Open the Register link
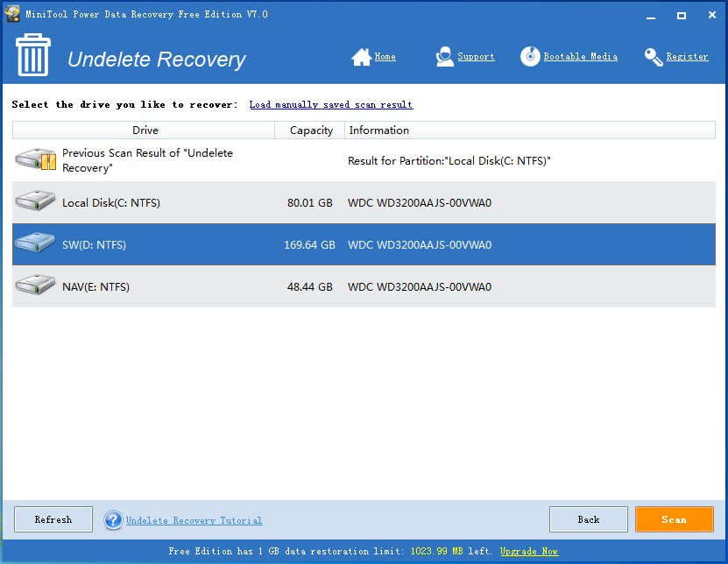This screenshot has width=728, height=564. [x=687, y=57]
